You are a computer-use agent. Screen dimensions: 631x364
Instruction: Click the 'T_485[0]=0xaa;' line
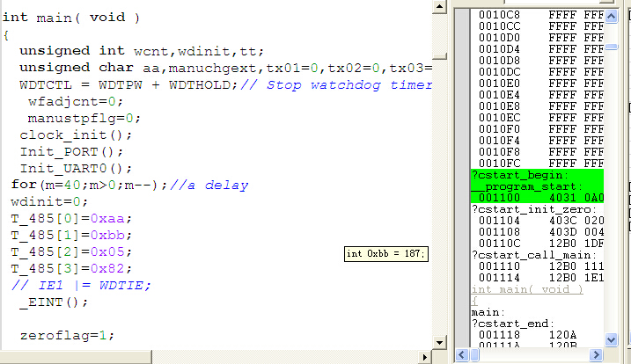[x=71, y=218]
